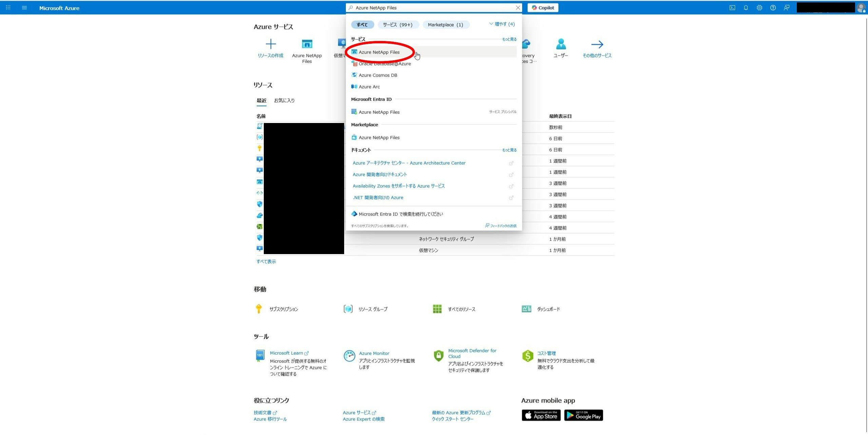
Task: Click the Copilot button
Action: point(542,8)
